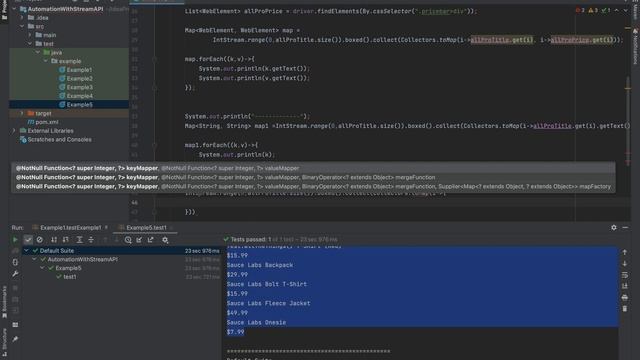640x360 pixels.
Task: Collapse the example package
Action: pyautogui.click(x=46, y=61)
